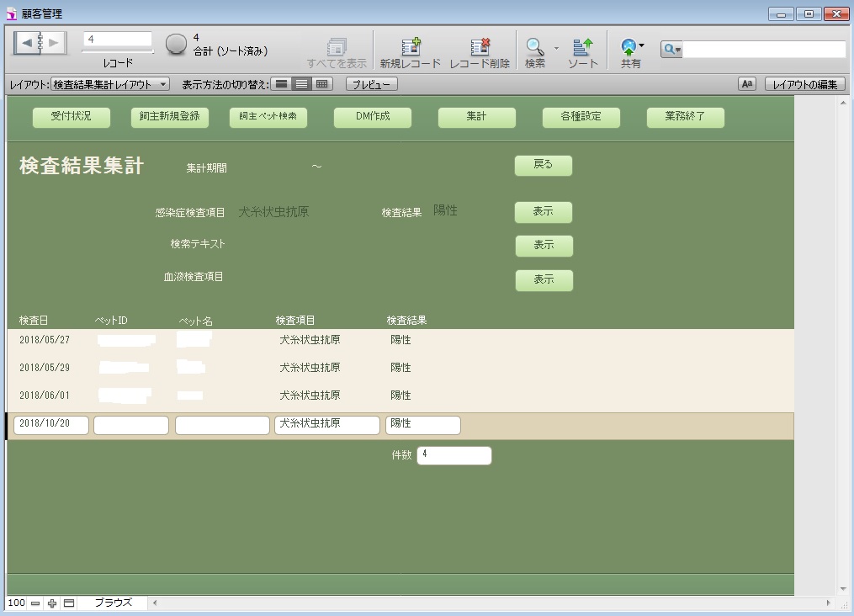Screen dimensions: 854x616
Task: Click the レイアウトの編集 button
Action: [x=804, y=84]
